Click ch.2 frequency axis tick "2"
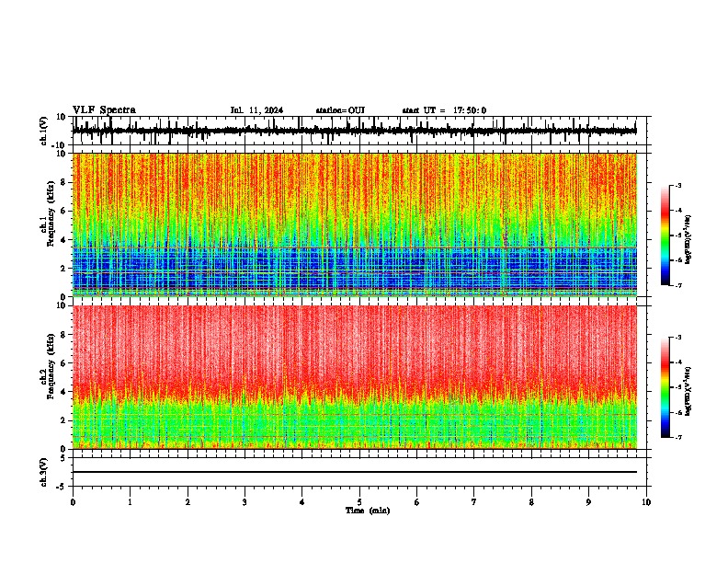The height and width of the screenshot is (563, 728). coord(63,420)
